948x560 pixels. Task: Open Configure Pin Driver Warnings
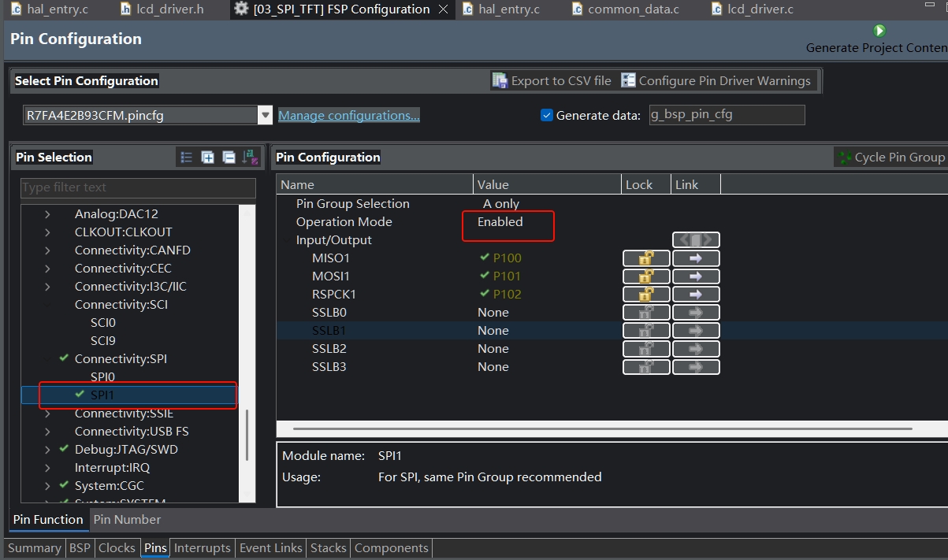click(716, 80)
